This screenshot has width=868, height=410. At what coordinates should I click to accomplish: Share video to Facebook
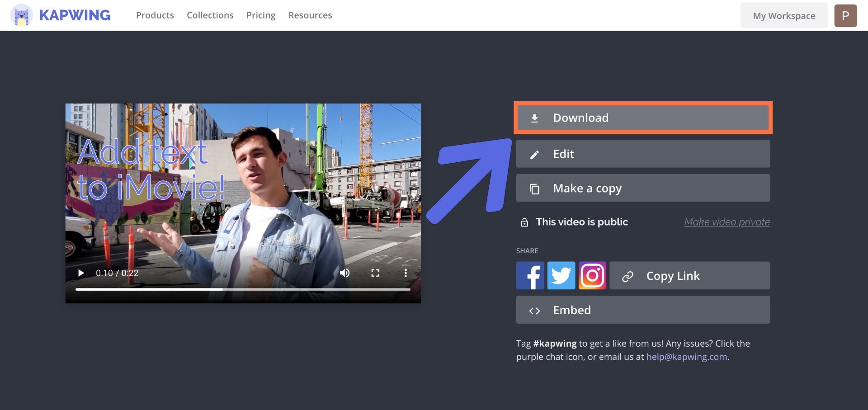(530, 276)
